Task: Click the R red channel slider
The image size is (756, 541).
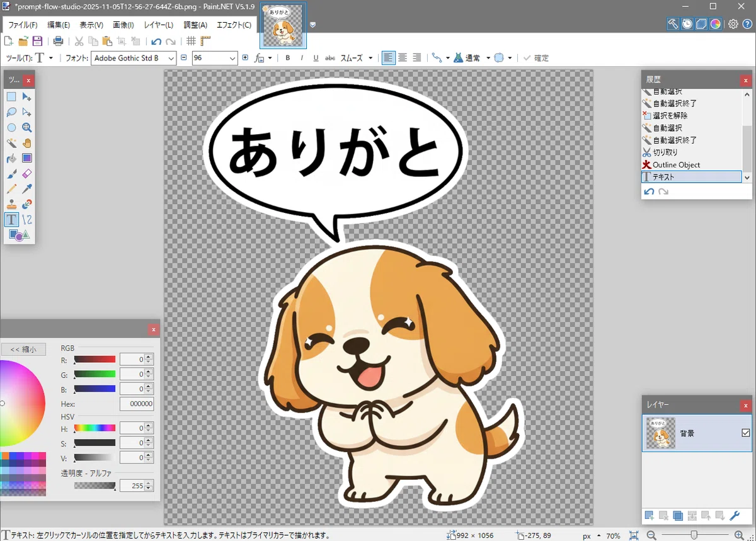Action: pos(94,360)
